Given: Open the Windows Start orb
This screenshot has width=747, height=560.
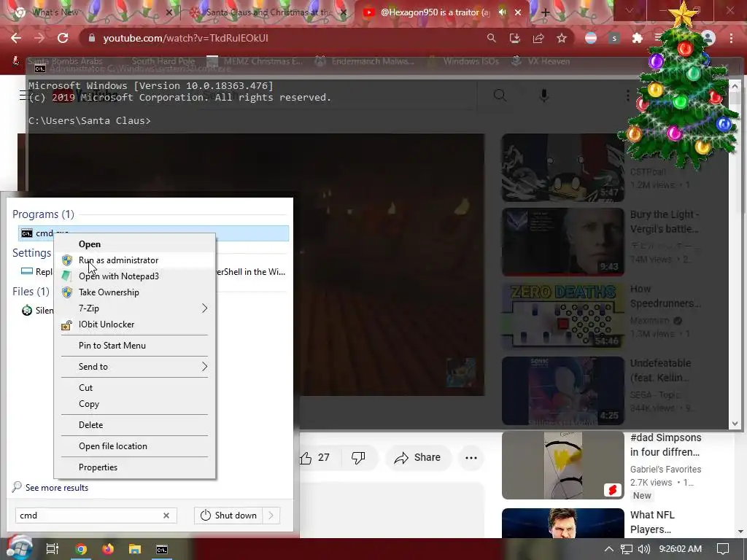Looking at the screenshot, I should (19, 548).
